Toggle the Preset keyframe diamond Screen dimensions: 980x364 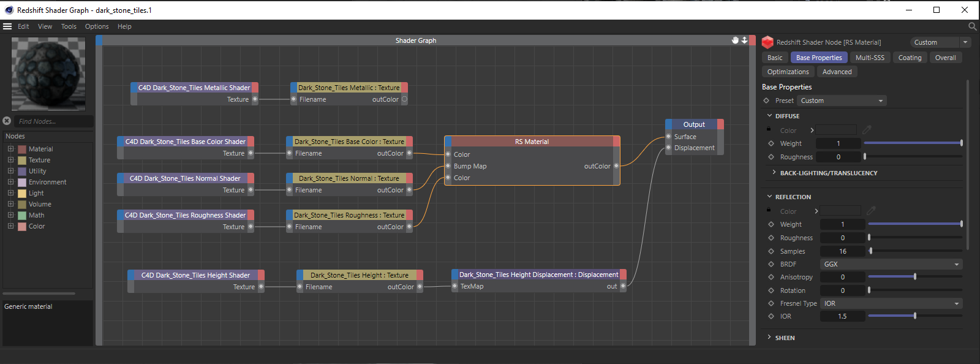[x=766, y=100]
